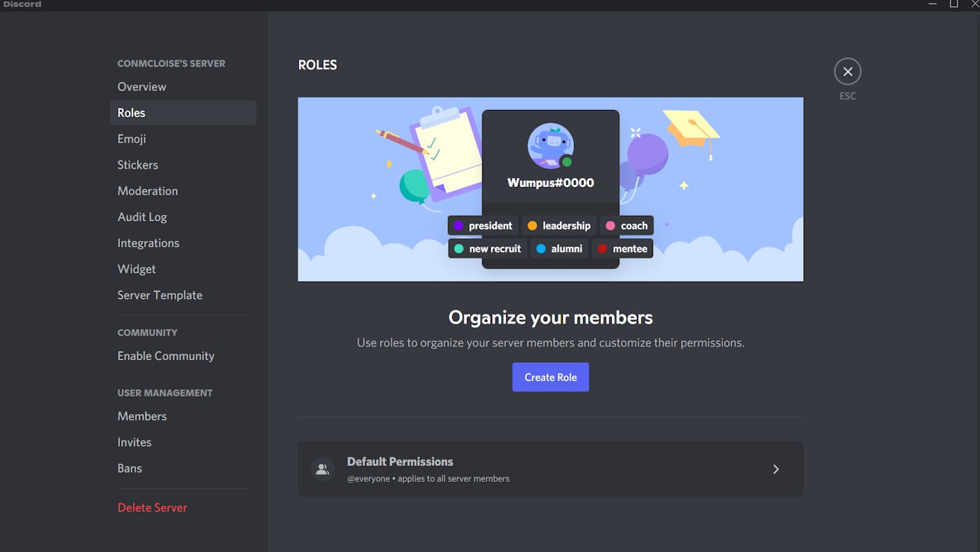Click the members icon beside Default Permissions

tap(322, 469)
